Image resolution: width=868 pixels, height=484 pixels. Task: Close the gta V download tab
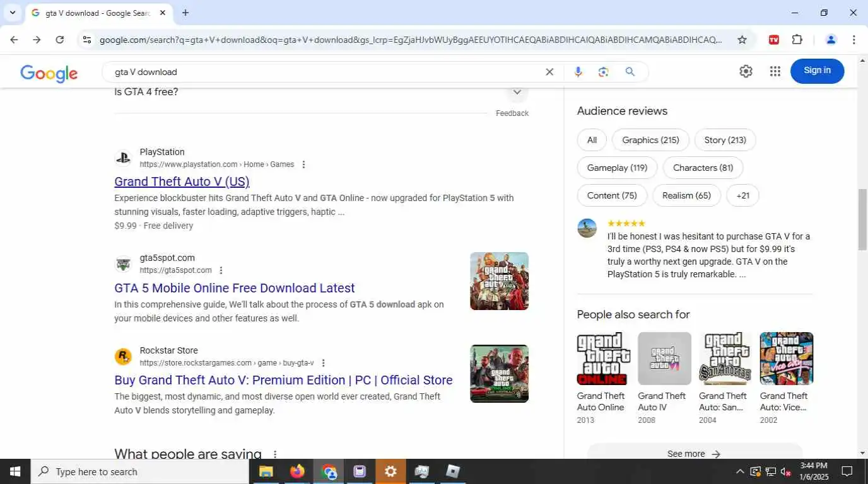point(162,13)
